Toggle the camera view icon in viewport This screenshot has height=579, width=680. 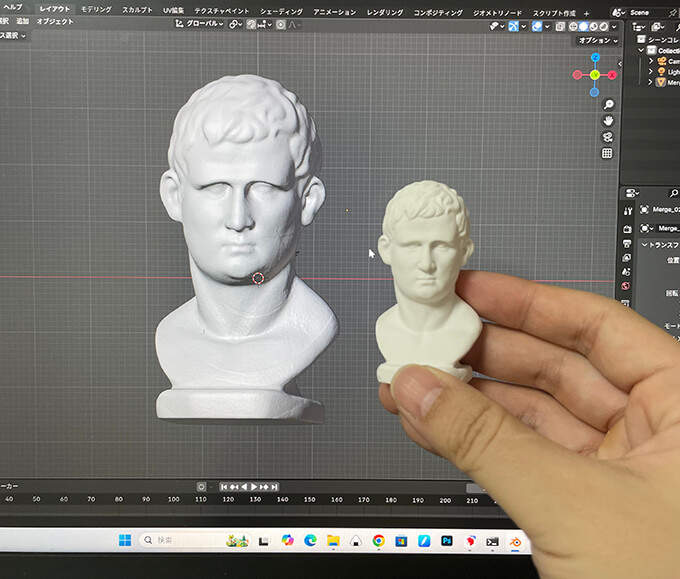[x=608, y=137]
